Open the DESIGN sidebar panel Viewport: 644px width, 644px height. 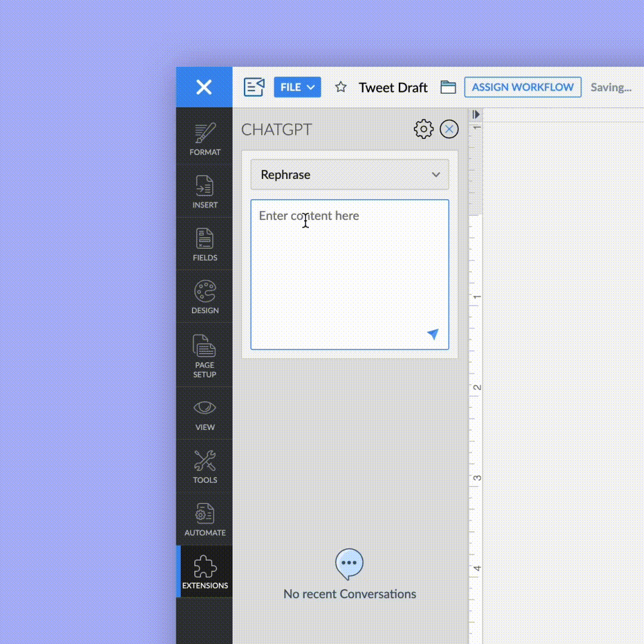(x=205, y=297)
